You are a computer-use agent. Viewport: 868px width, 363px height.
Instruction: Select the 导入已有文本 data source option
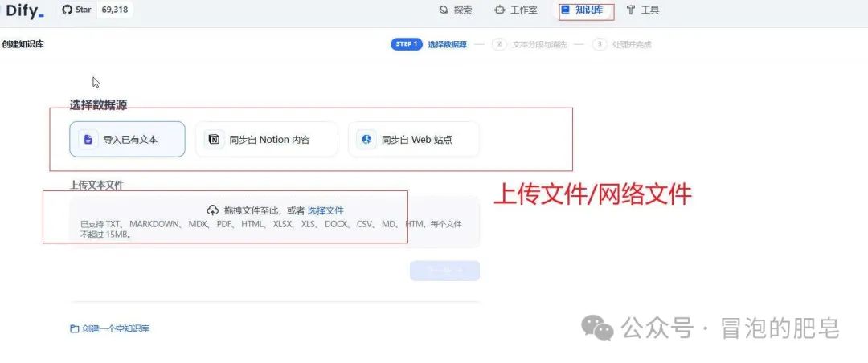[127, 140]
